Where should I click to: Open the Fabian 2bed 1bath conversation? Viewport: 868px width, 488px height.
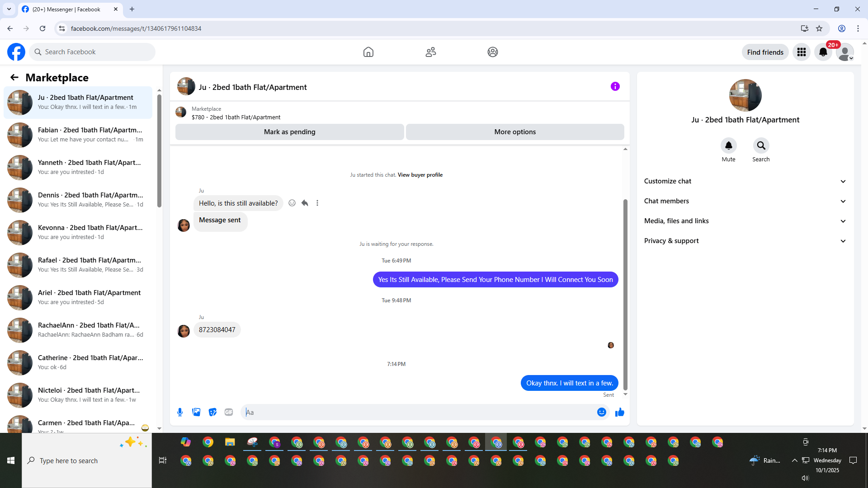pos(78,135)
